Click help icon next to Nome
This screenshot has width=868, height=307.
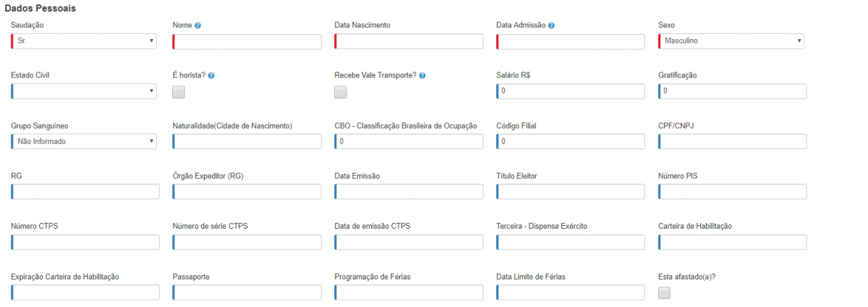pos(197,25)
